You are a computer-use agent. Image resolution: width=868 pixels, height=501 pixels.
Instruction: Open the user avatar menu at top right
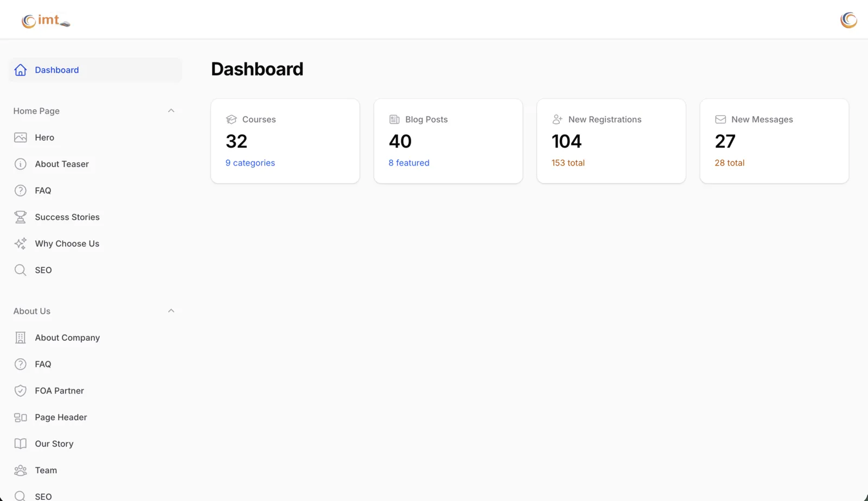[848, 20]
